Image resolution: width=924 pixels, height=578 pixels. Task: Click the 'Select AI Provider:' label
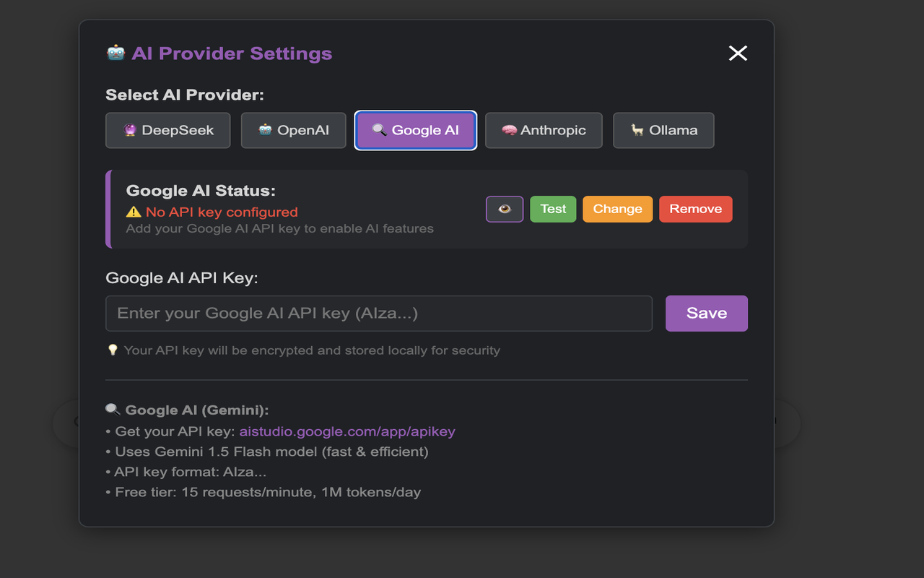[x=185, y=95]
